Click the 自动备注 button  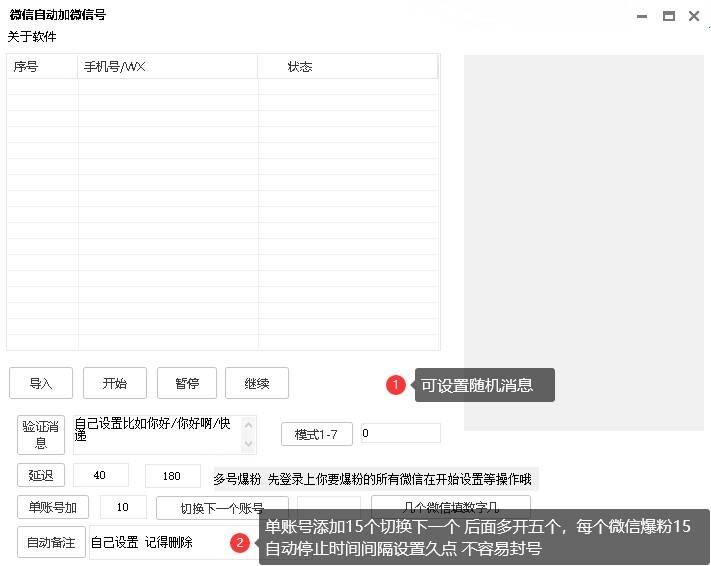[x=50, y=542]
